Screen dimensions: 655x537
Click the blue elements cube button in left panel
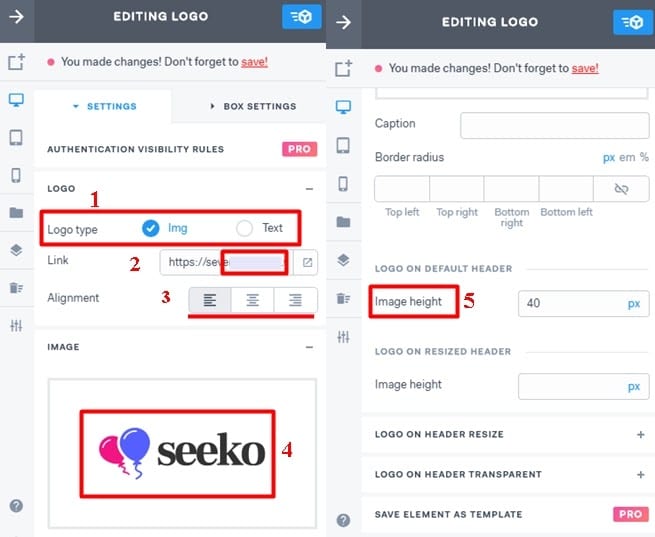pos(301,17)
